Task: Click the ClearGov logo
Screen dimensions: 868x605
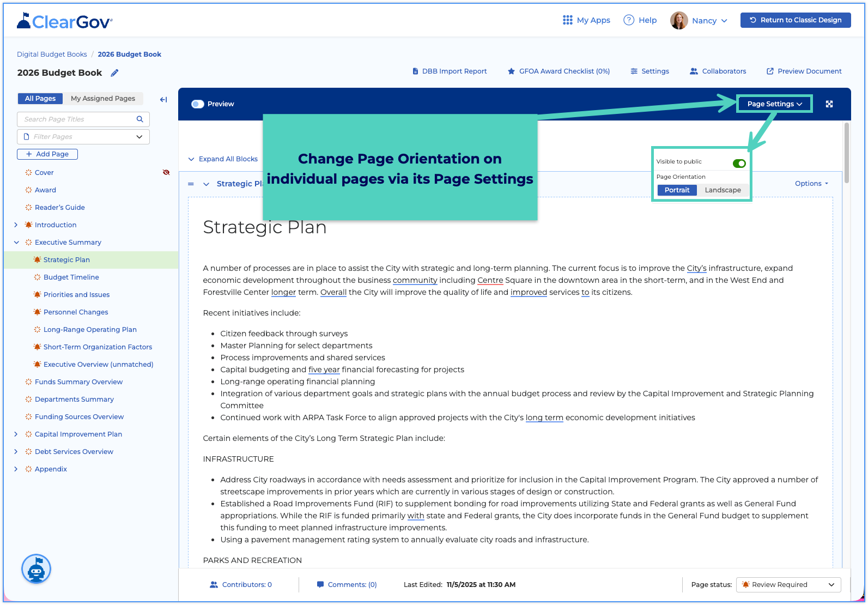Action: (x=65, y=21)
